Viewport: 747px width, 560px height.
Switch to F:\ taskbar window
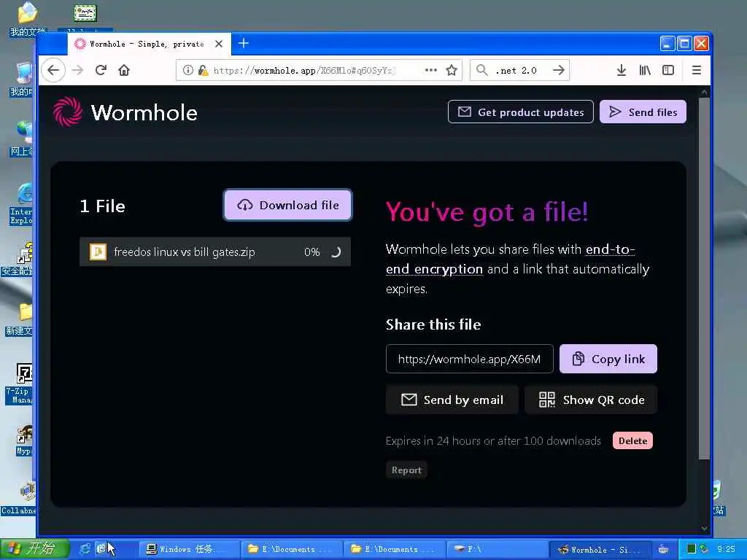point(496,549)
